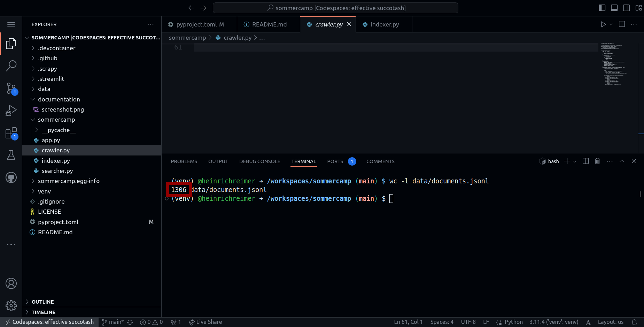
Task: Run the Python file with play icon
Action: click(x=603, y=24)
